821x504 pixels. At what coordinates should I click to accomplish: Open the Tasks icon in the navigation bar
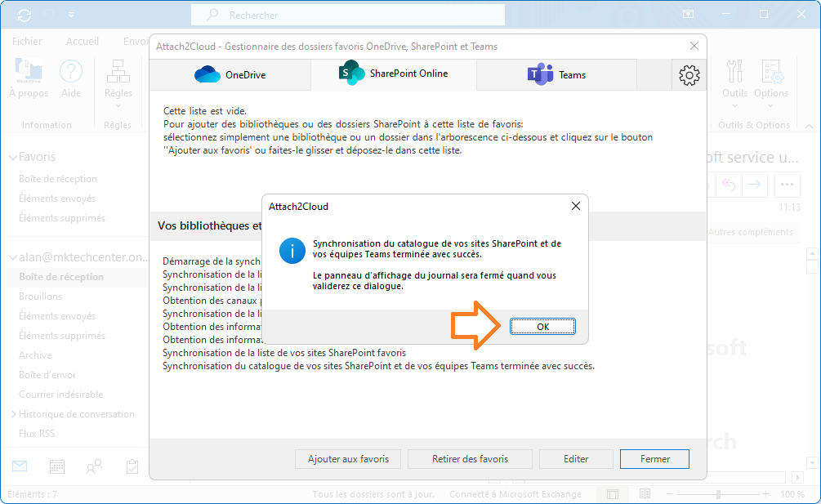tap(131, 466)
